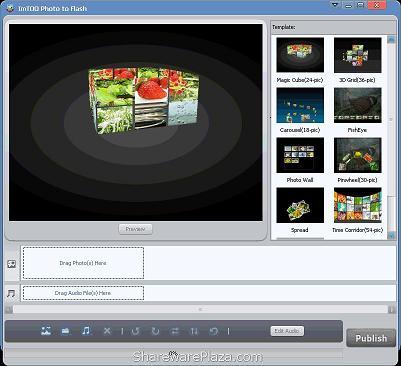Screen dimensions: 401x366
Task: Click the Publish button
Action: (371, 338)
